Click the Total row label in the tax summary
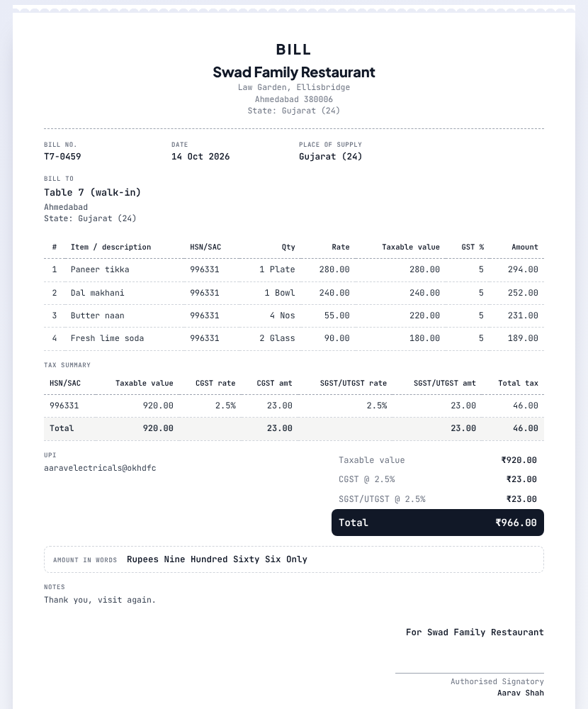The image size is (588, 709). (62, 428)
